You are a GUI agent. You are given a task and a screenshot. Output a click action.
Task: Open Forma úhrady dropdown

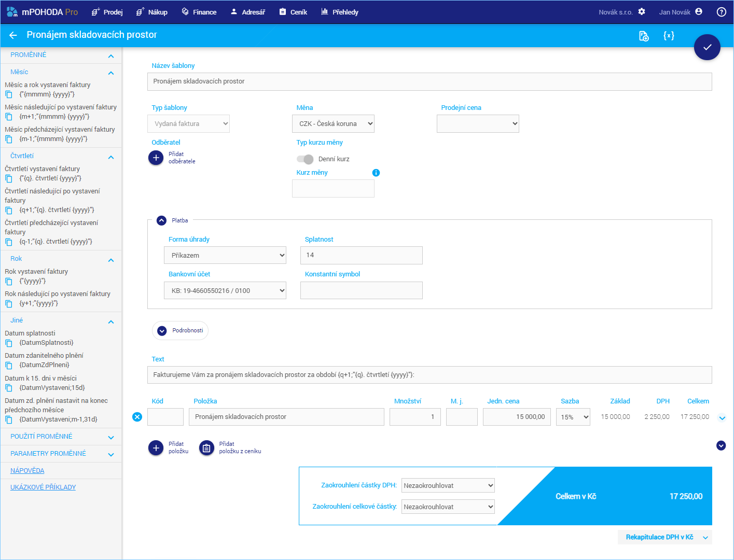(x=225, y=255)
